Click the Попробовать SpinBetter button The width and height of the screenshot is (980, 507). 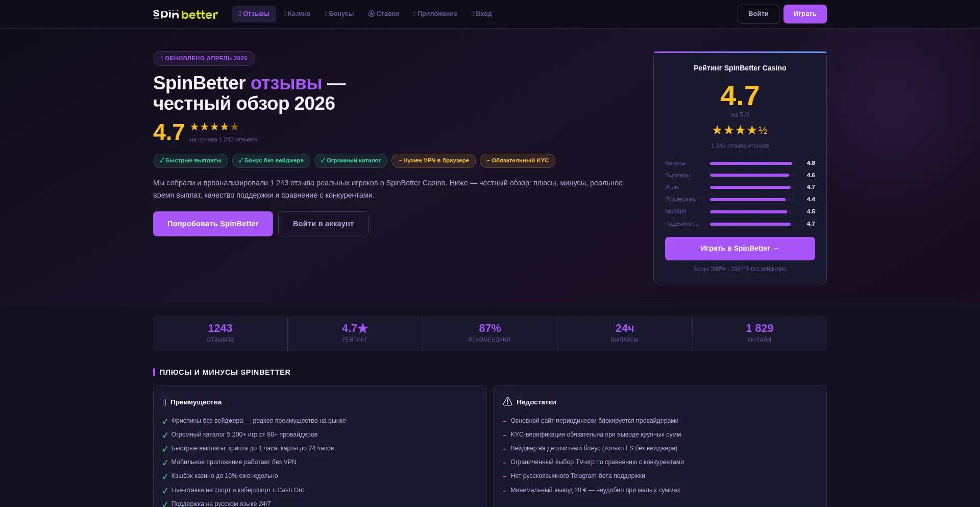tap(213, 224)
